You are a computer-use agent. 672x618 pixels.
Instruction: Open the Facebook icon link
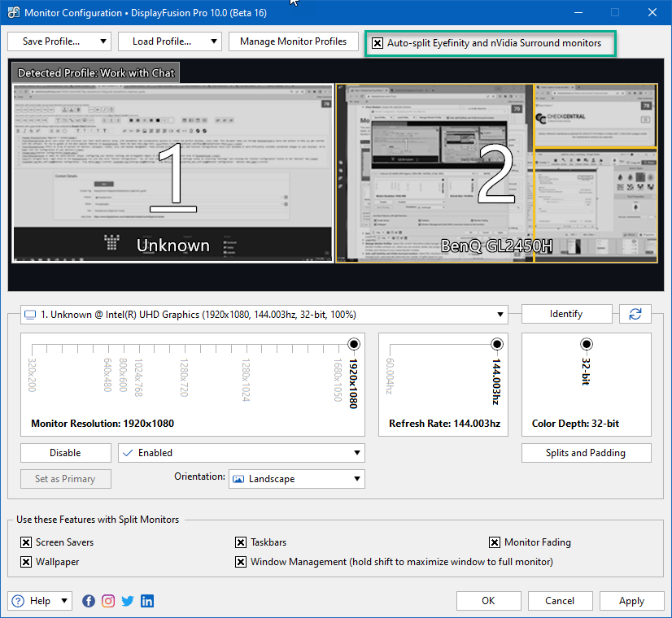pyautogui.click(x=89, y=601)
